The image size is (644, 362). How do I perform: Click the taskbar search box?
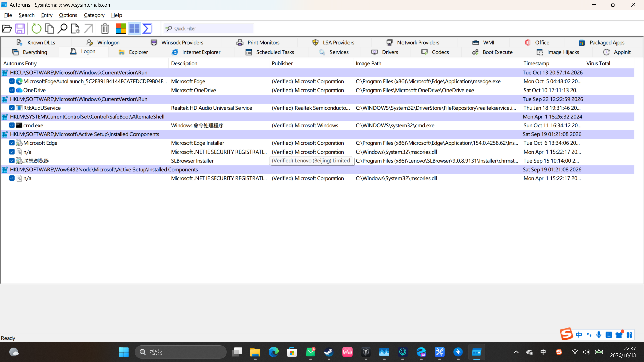pos(180,352)
